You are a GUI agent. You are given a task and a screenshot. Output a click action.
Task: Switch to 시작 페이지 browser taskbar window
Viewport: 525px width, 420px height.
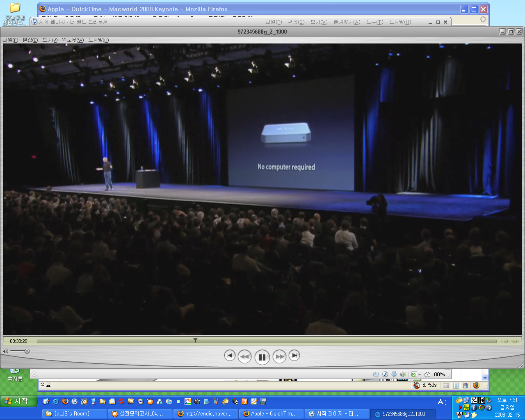tap(337, 414)
